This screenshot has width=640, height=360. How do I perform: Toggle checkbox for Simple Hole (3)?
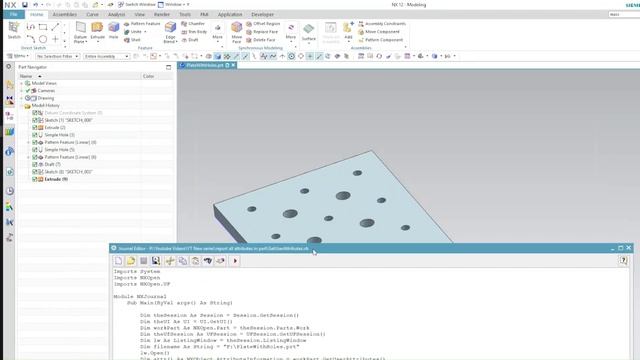click(x=35, y=135)
